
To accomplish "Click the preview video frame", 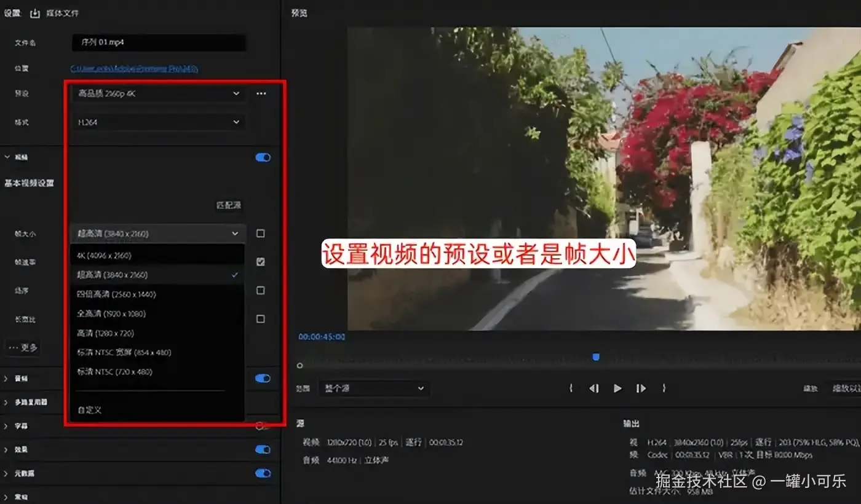I will tap(604, 178).
